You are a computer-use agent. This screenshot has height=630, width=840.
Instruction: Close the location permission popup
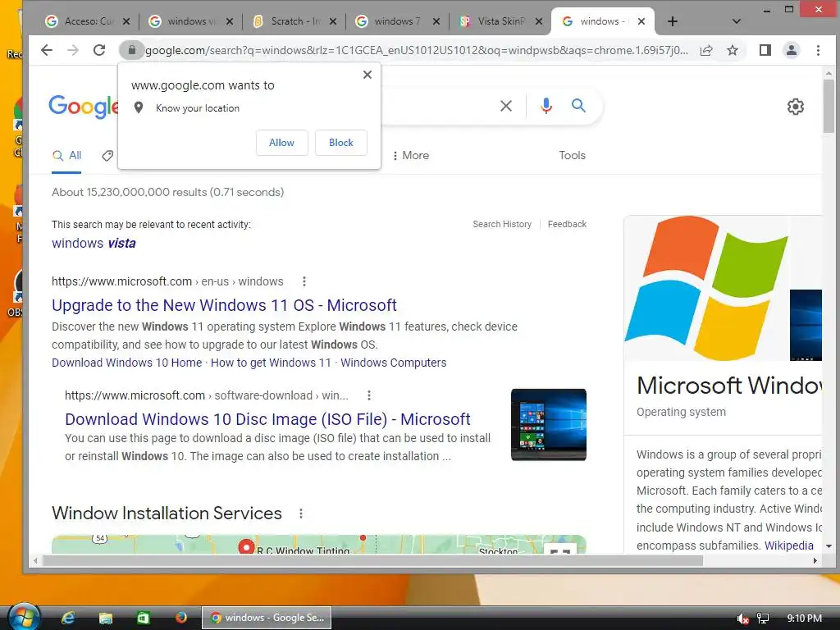tap(367, 75)
